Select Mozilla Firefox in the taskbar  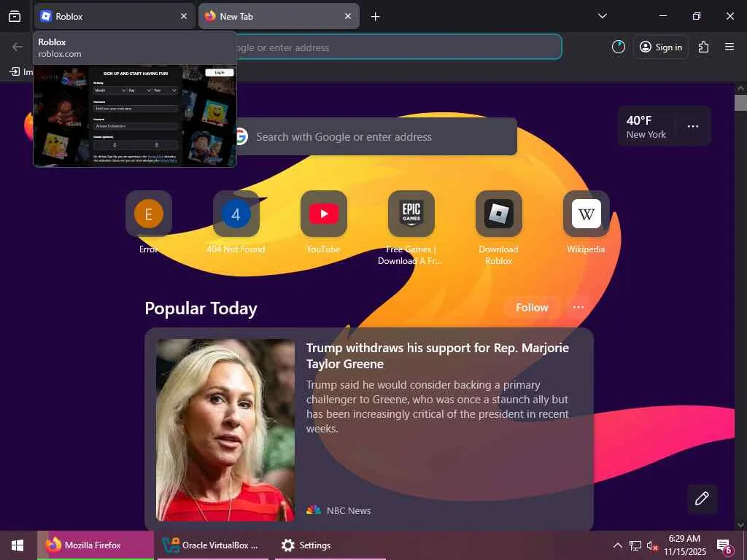point(96,545)
